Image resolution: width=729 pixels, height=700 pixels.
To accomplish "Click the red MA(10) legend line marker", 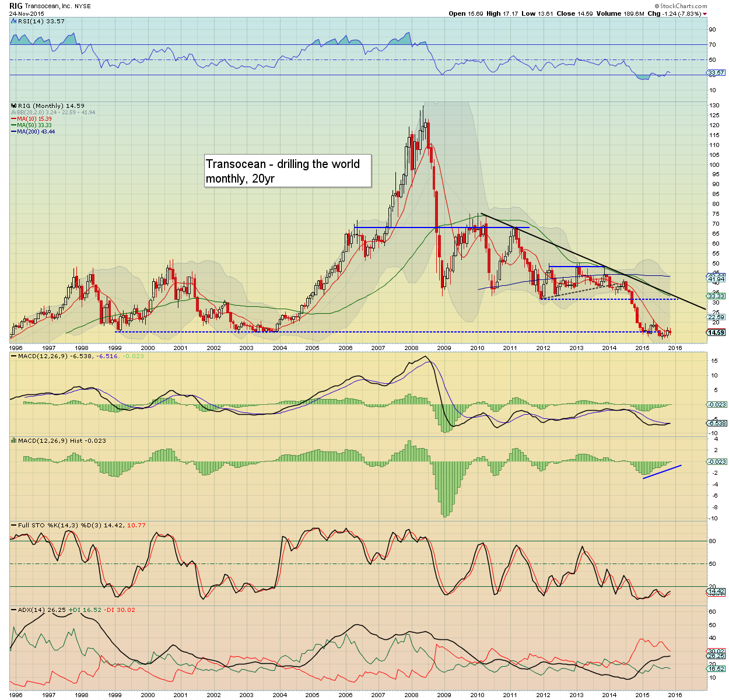I will pos(14,119).
